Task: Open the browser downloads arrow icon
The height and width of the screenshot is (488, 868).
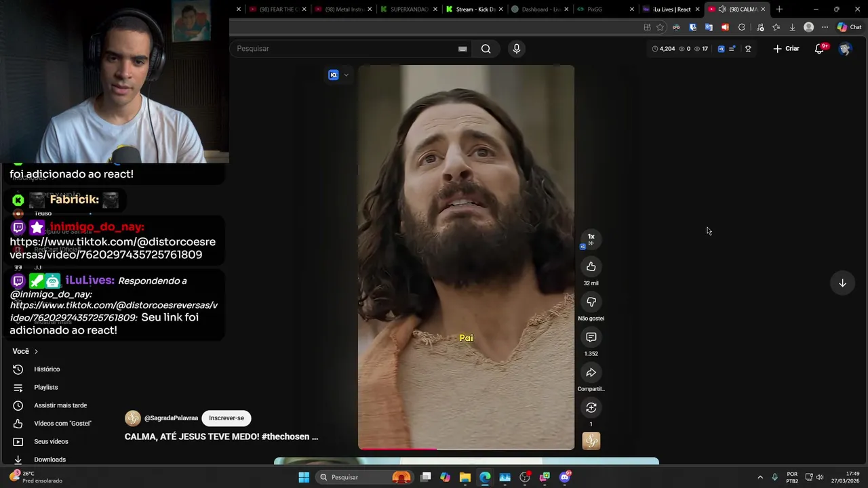Action: pyautogui.click(x=792, y=27)
